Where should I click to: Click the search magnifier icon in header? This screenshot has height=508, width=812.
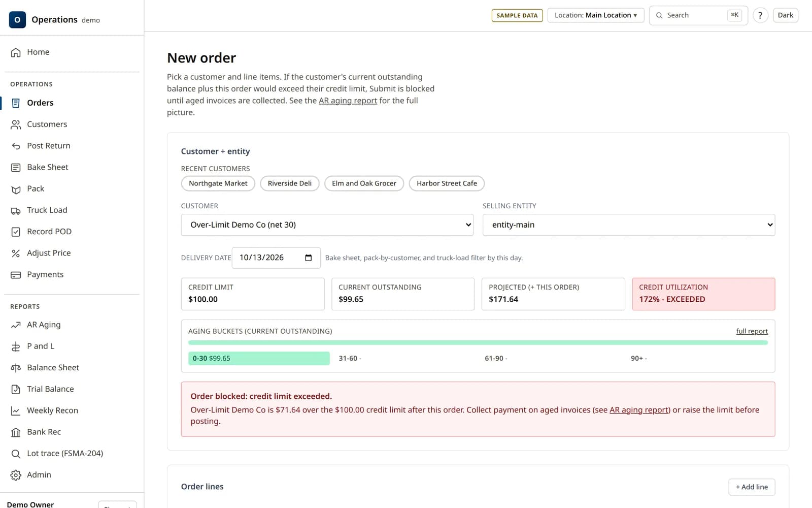click(659, 15)
